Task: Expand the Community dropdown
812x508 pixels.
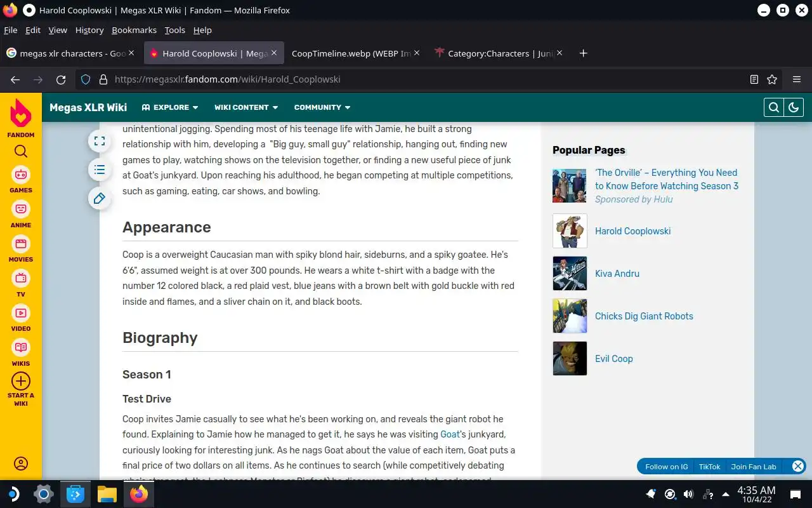Action: (322, 107)
